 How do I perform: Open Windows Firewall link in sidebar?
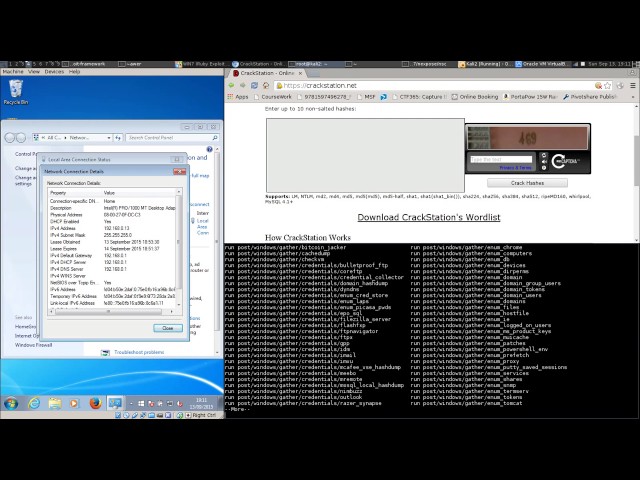tap(33, 345)
